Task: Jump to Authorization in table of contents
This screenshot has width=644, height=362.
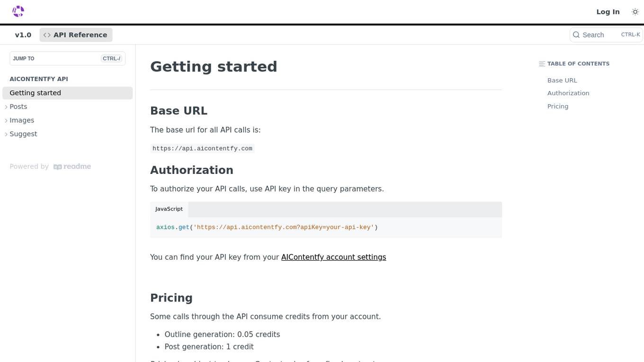Action: point(568,93)
